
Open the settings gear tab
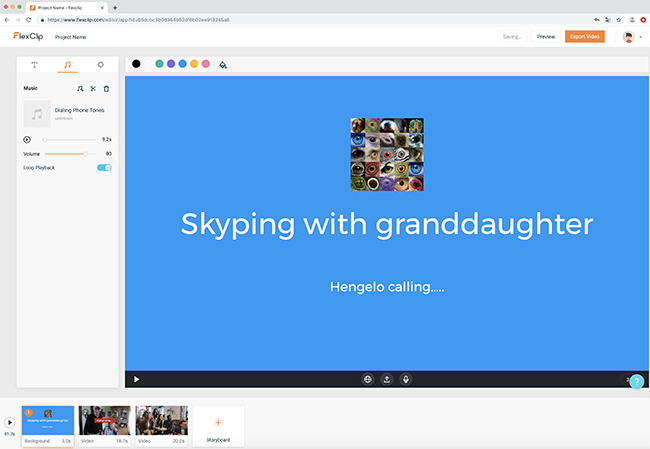click(100, 65)
